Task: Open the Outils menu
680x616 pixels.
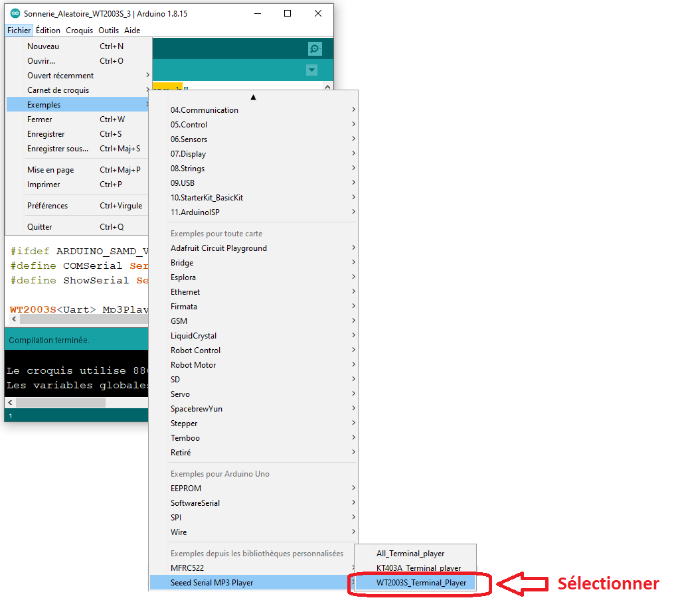Action: (108, 31)
